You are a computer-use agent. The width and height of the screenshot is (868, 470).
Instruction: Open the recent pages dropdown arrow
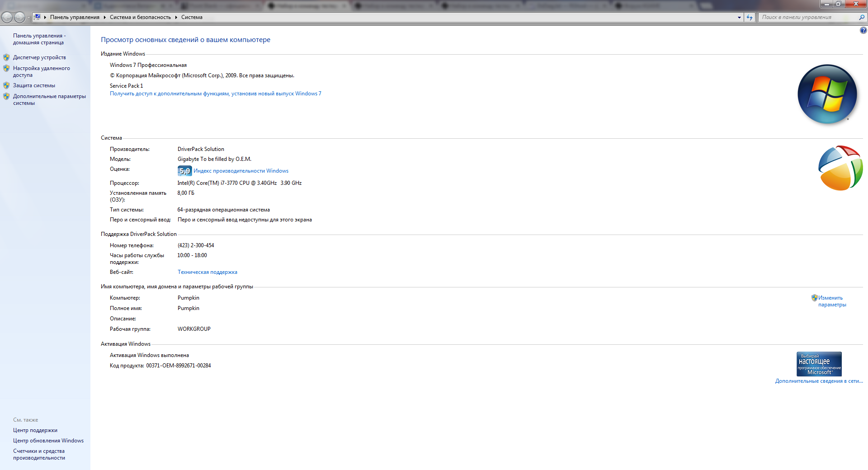click(28, 18)
